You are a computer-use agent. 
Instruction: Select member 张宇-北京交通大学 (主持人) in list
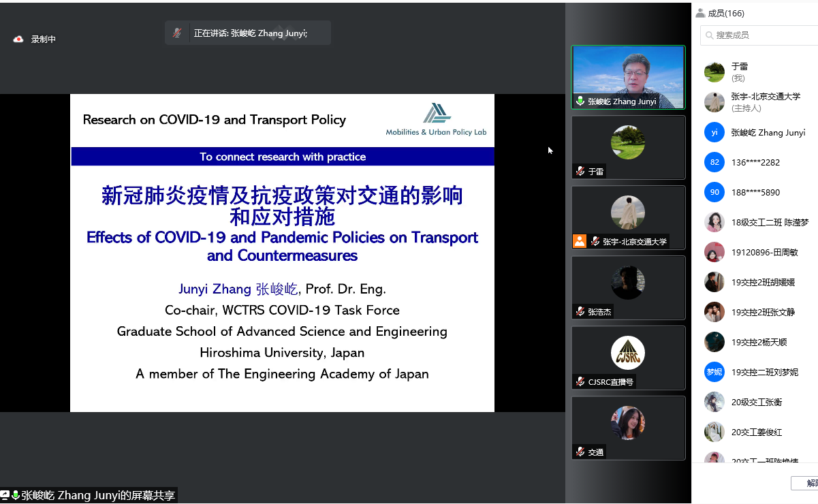click(766, 102)
